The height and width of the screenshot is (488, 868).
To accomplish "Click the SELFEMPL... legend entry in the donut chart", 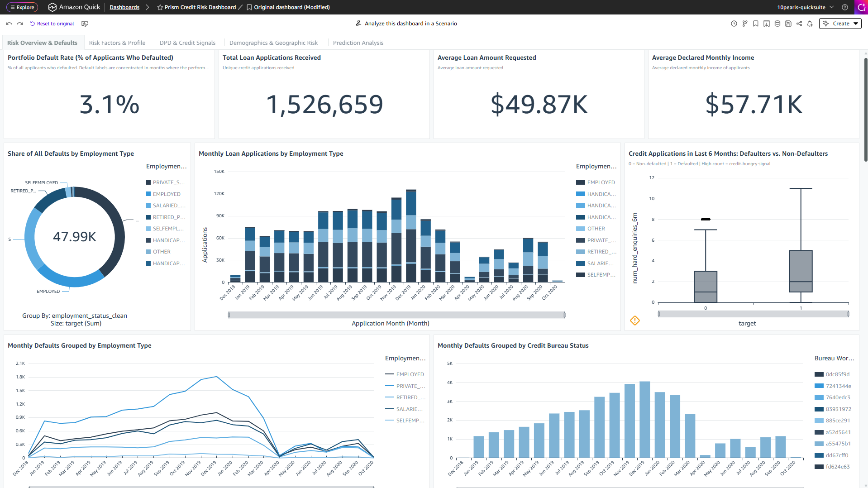I will pyautogui.click(x=165, y=229).
